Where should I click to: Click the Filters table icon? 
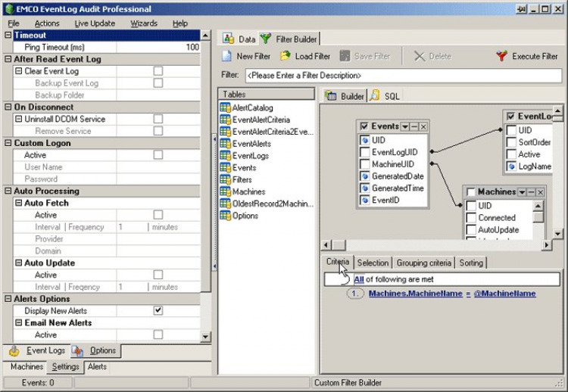(226, 179)
